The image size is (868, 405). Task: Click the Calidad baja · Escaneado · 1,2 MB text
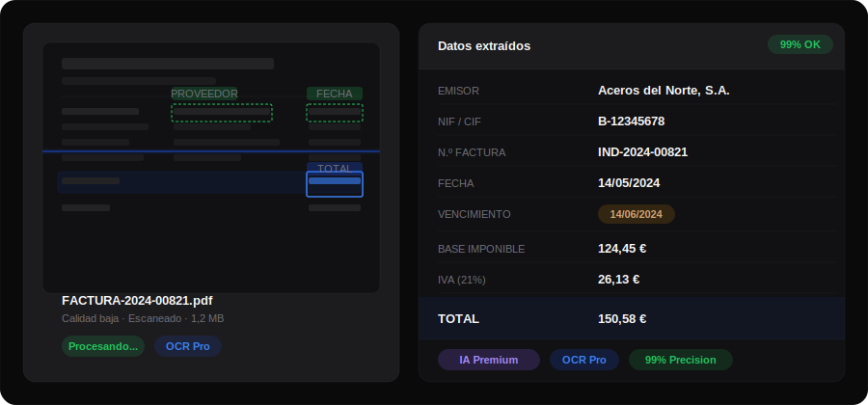(143, 318)
